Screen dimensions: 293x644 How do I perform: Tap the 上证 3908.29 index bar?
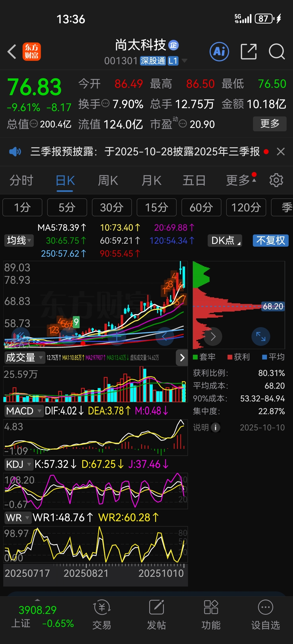(43, 617)
